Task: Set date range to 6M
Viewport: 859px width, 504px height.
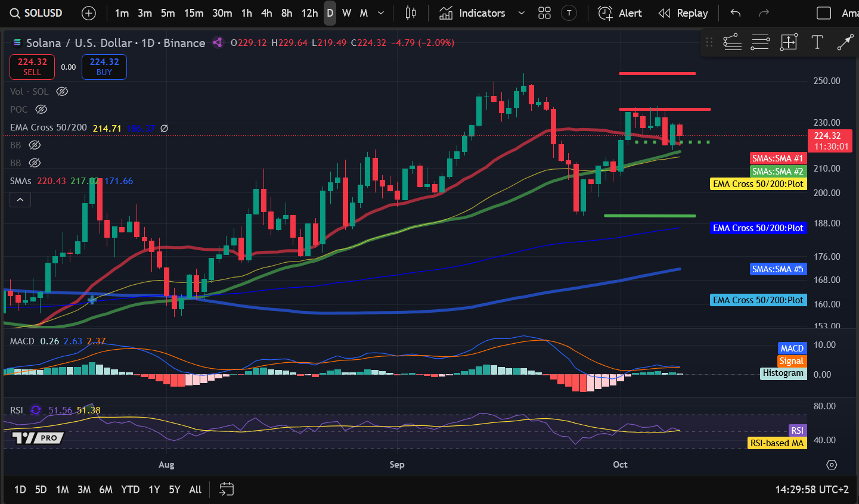Action: click(106, 490)
